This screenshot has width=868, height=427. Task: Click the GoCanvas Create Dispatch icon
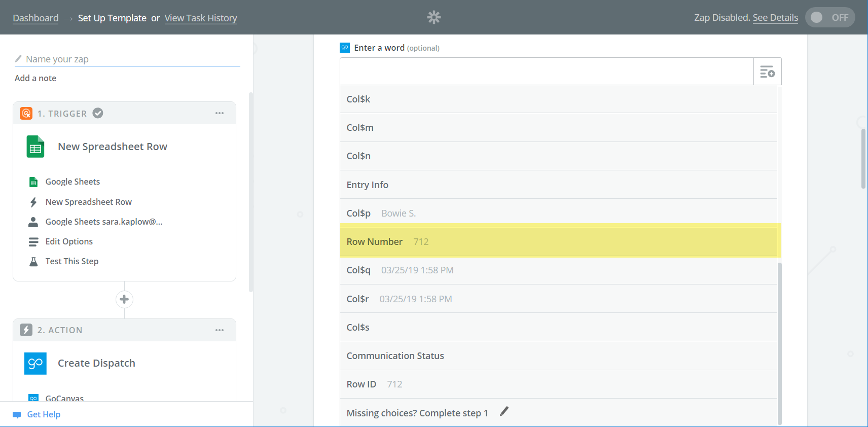(x=35, y=364)
